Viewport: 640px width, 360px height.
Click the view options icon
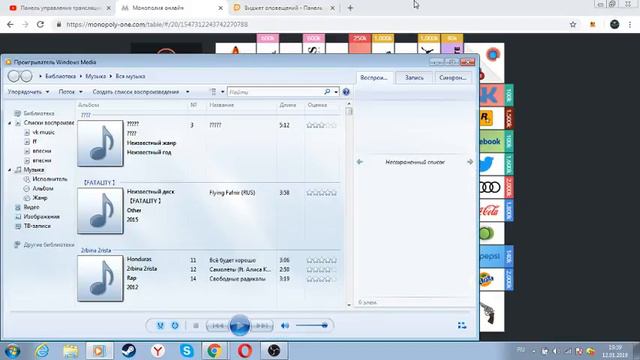pos(213,92)
